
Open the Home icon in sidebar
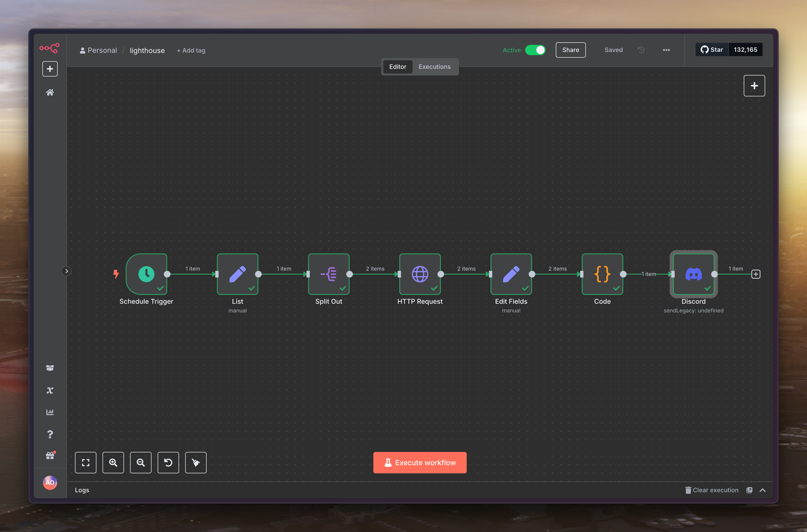[x=50, y=92]
